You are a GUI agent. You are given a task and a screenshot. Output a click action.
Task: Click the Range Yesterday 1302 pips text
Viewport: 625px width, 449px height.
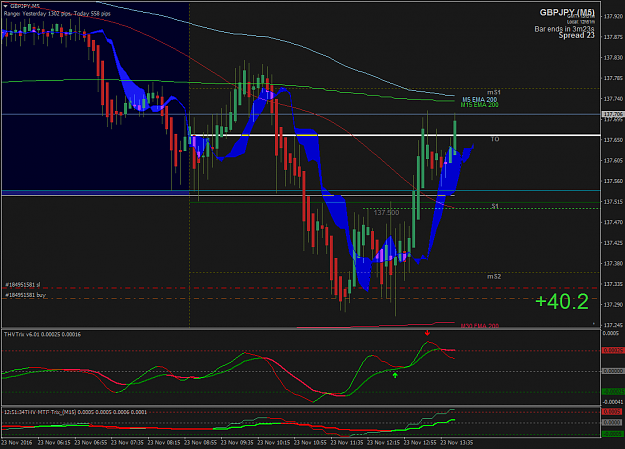38,14
